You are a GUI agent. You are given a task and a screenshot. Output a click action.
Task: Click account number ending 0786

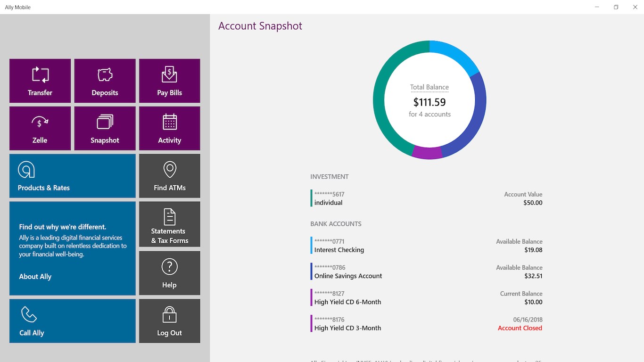[330, 267]
